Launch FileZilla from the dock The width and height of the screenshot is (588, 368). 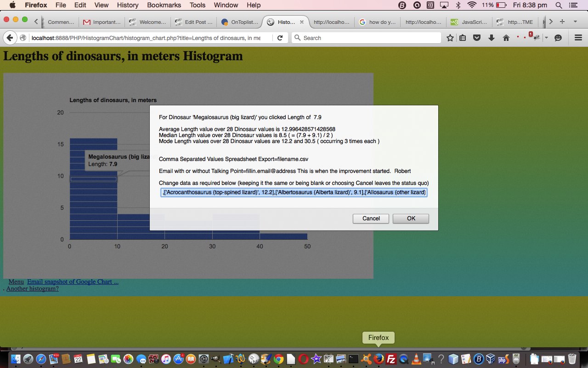click(x=391, y=359)
